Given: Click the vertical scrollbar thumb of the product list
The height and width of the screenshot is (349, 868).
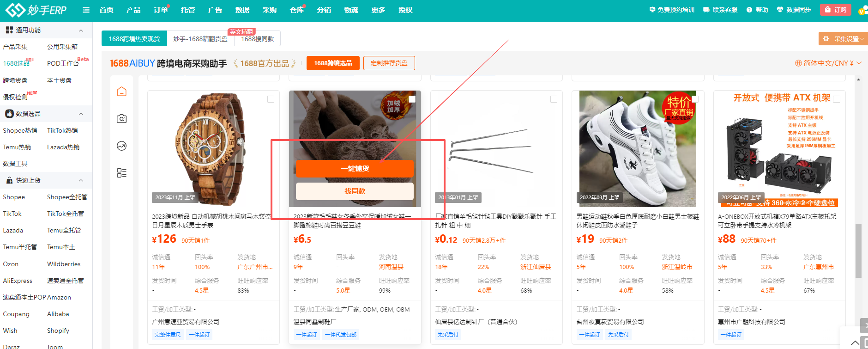Looking at the screenshot, I should (x=858, y=251).
